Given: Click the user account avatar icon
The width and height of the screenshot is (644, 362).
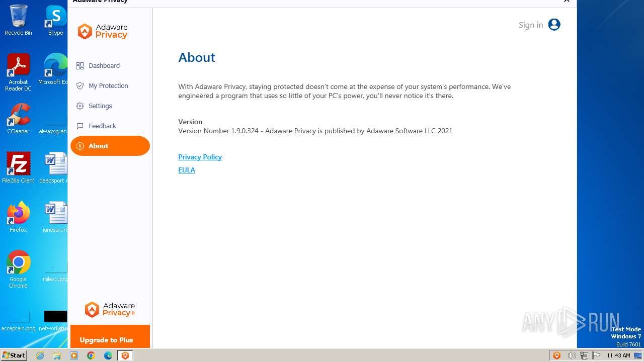Looking at the screenshot, I should tap(554, 25).
